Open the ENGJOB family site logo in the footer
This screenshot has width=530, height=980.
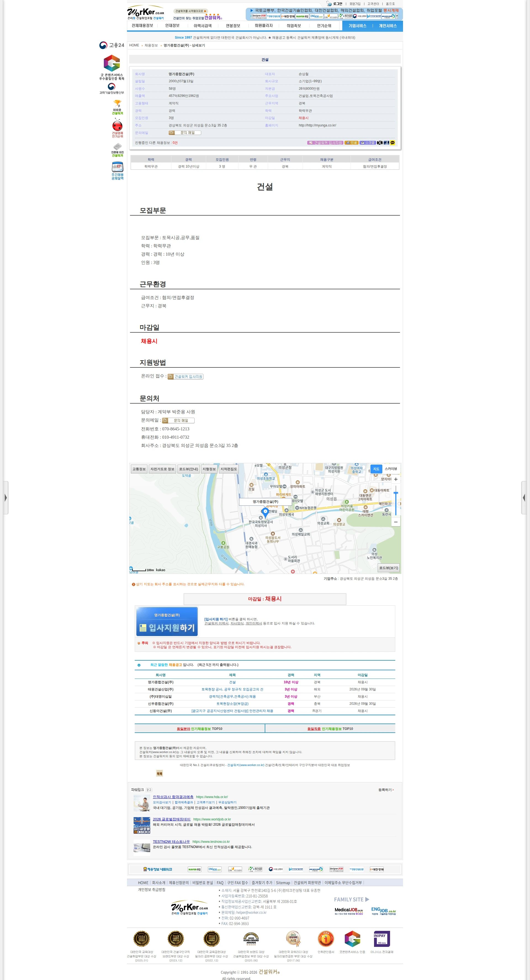pos(383,911)
